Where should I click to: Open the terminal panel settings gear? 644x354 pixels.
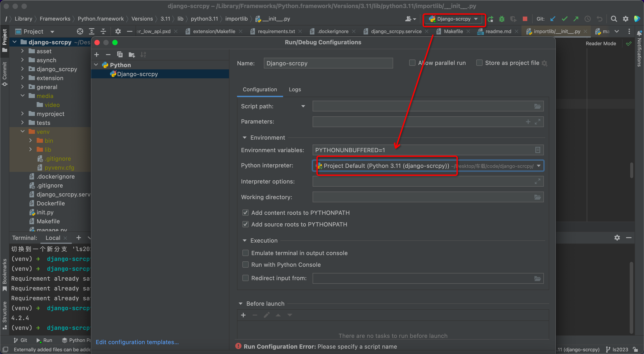coord(617,238)
